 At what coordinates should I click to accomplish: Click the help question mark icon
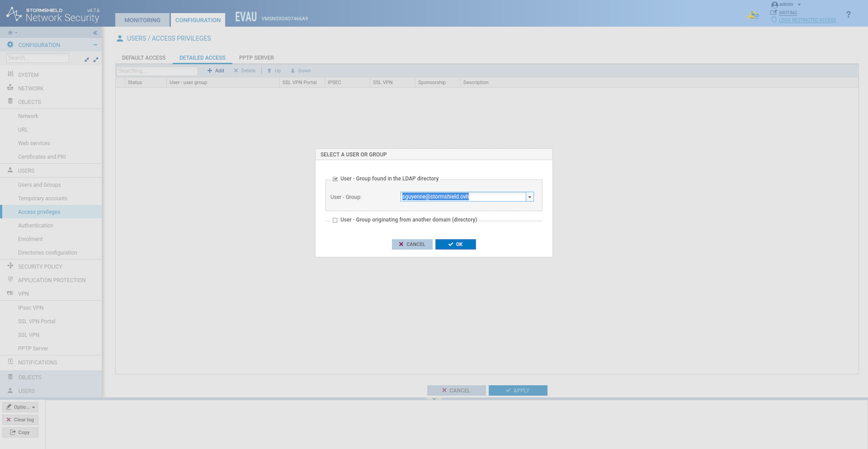point(848,14)
